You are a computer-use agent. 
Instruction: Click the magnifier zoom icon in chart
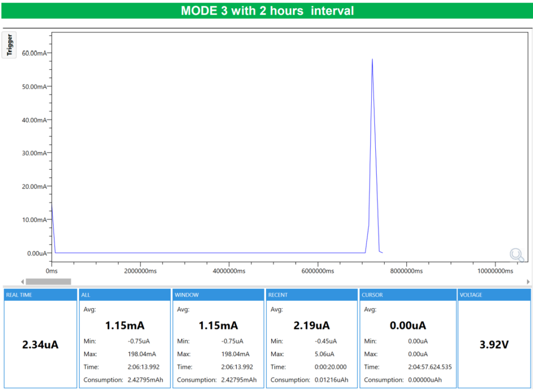[x=516, y=255]
